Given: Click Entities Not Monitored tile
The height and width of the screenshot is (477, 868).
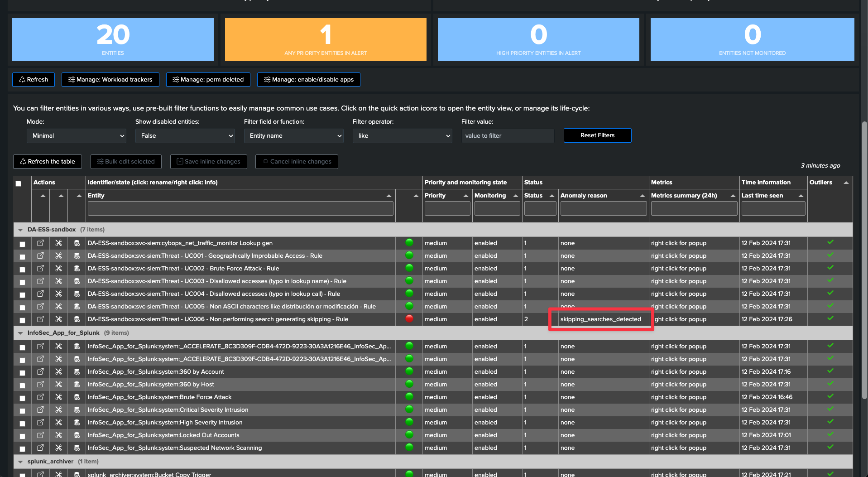Looking at the screenshot, I should (752, 39).
